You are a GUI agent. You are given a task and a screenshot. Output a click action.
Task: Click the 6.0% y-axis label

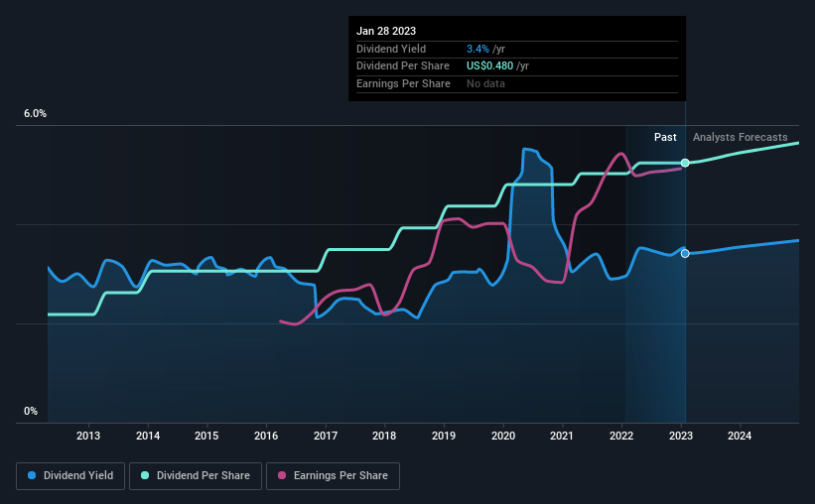click(x=35, y=114)
